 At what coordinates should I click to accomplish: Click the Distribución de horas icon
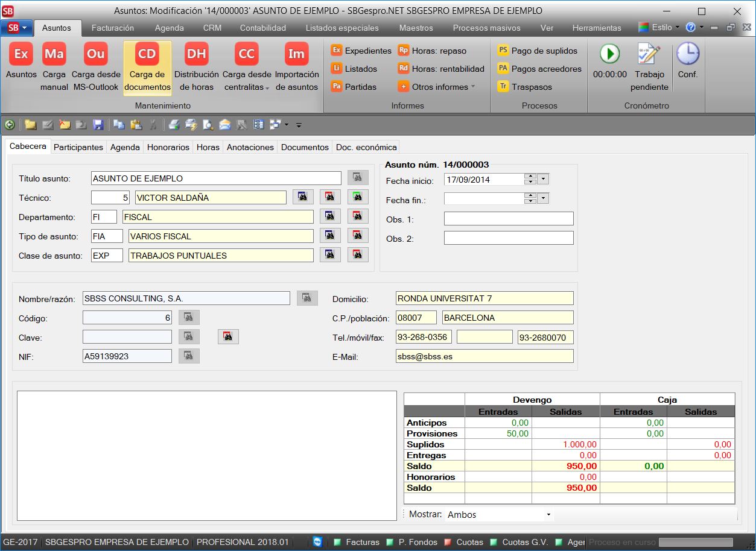pos(196,54)
